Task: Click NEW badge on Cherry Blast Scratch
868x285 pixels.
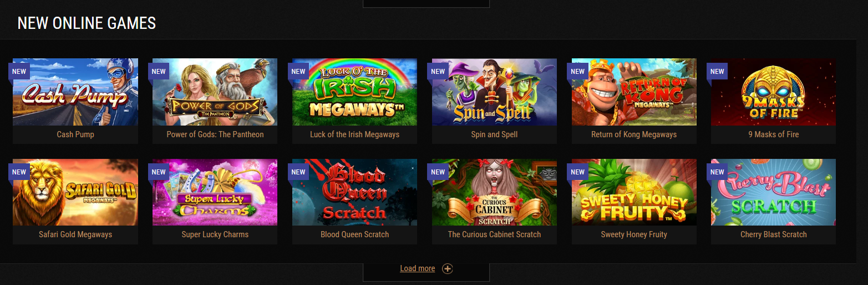Action: (717, 172)
